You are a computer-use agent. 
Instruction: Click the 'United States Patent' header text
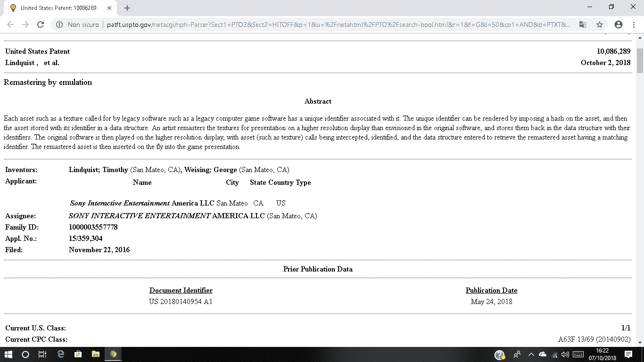[38, 51]
